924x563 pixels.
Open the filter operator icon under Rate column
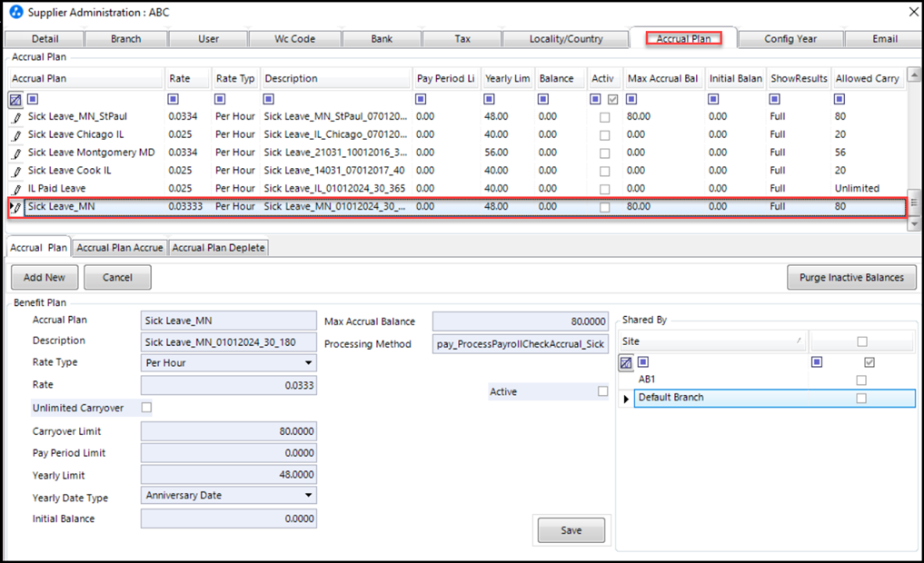click(174, 99)
